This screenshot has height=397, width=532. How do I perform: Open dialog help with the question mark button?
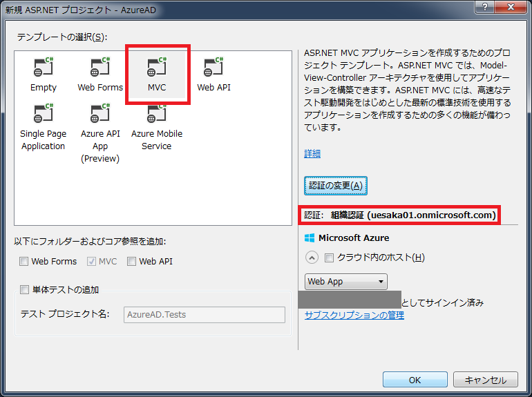[485, 6]
